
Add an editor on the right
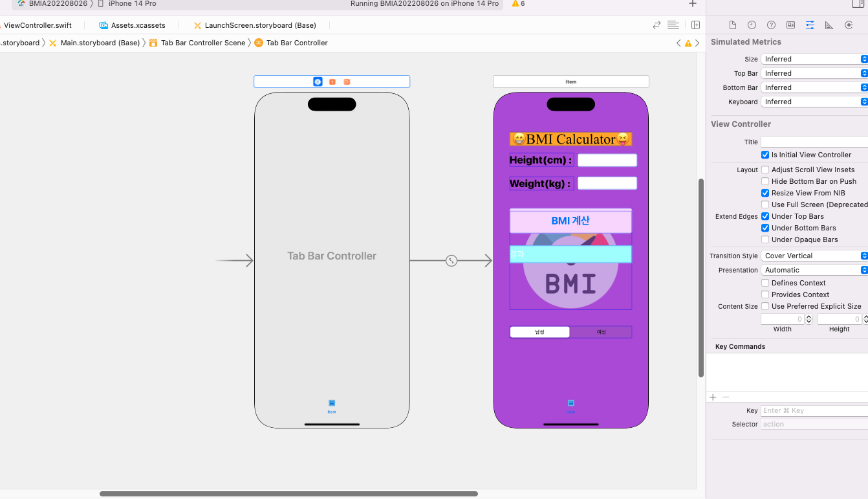pyautogui.click(x=695, y=25)
